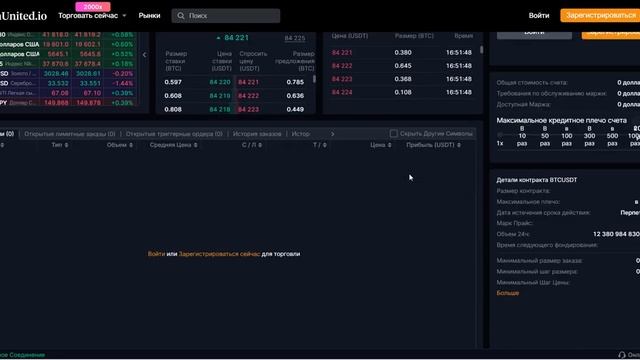Click the orange Зарегистрироваться button in header
640x360 pixels.
(x=600, y=16)
